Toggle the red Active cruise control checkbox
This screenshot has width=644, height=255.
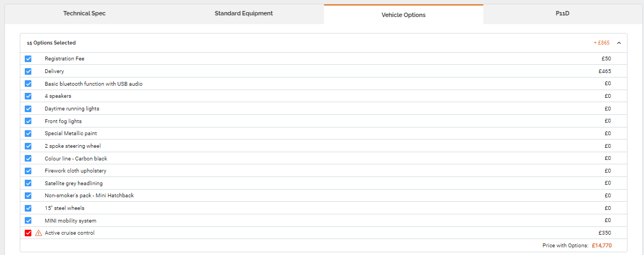coord(28,233)
